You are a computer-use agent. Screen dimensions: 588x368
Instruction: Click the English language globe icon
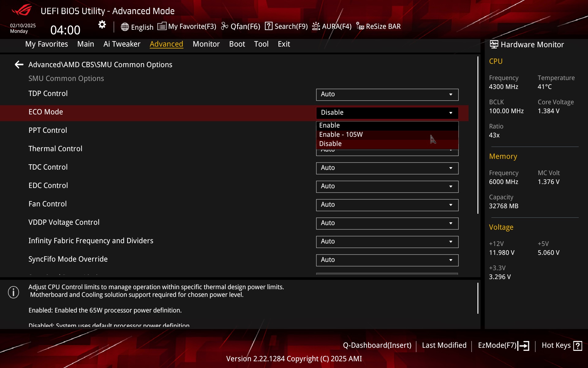coord(125,27)
